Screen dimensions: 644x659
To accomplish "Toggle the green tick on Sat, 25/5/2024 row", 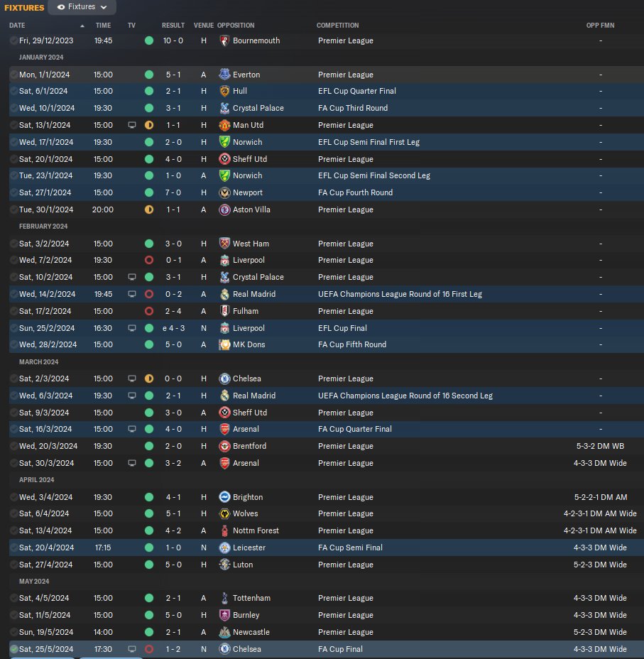I will 14,649.
